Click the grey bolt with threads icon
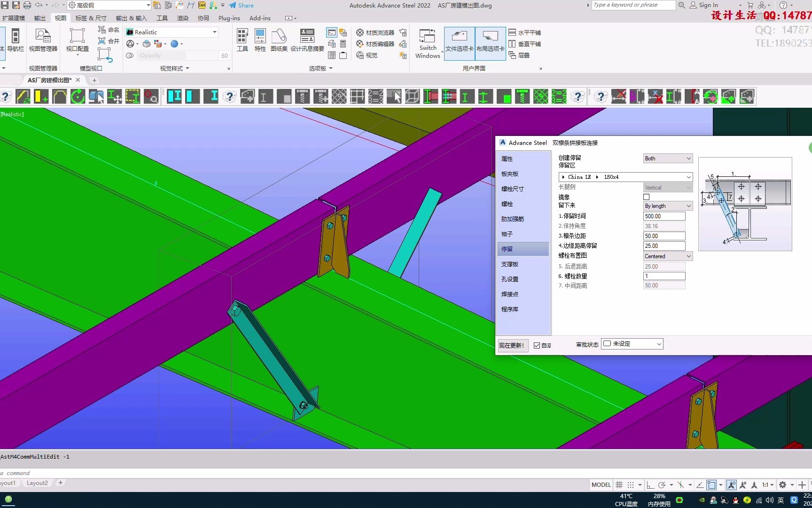 click(302, 97)
